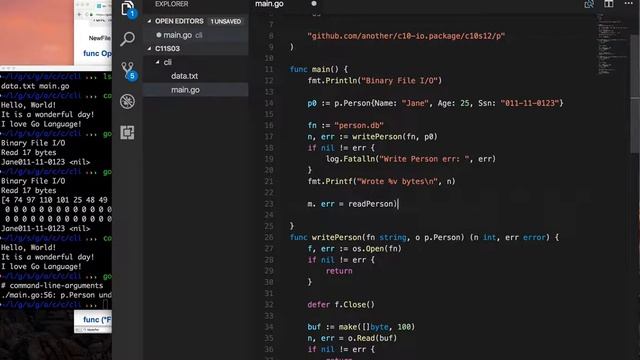The width and height of the screenshot is (640, 360).
Task: Click the "person.db" string literal
Action: (x=359, y=125)
